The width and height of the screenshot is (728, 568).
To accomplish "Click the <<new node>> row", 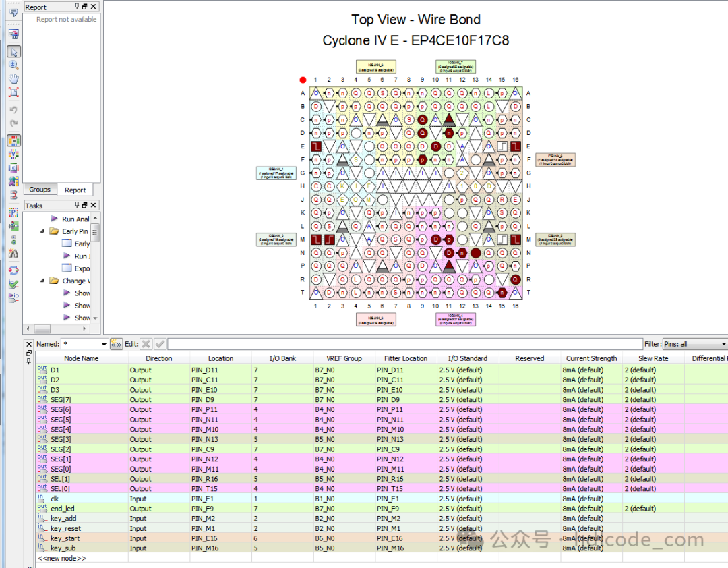I will 62,559.
